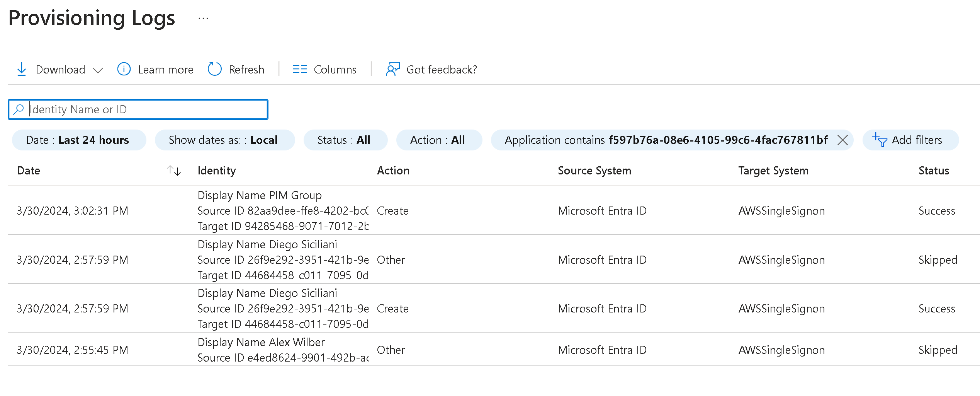Change the Show dates as Local filter
This screenshot has width=980, height=396.
click(x=224, y=140)
